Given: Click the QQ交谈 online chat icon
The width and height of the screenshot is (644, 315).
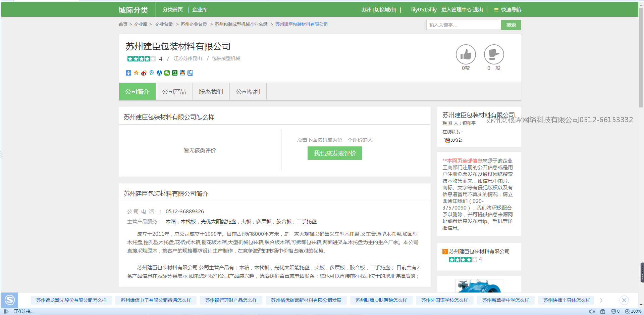Looking at the screenshot, I should coord(453,140).
